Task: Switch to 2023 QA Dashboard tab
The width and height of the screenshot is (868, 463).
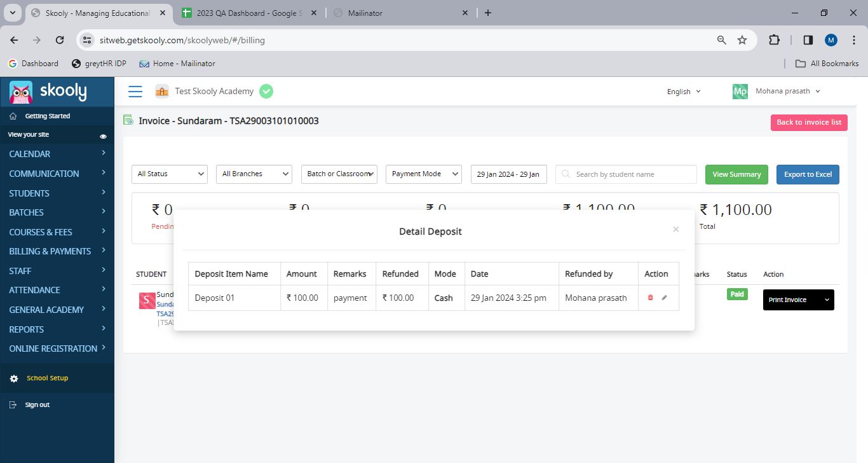Action: pos(250,13)
